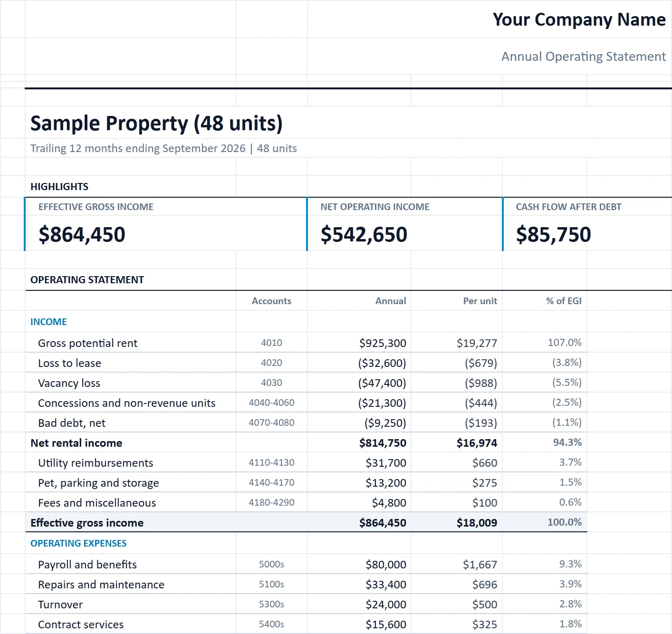The width and height of the screenshot is (672, 634).
Task: Select account code 5300s for Turnover
Action: coord(271,604)
